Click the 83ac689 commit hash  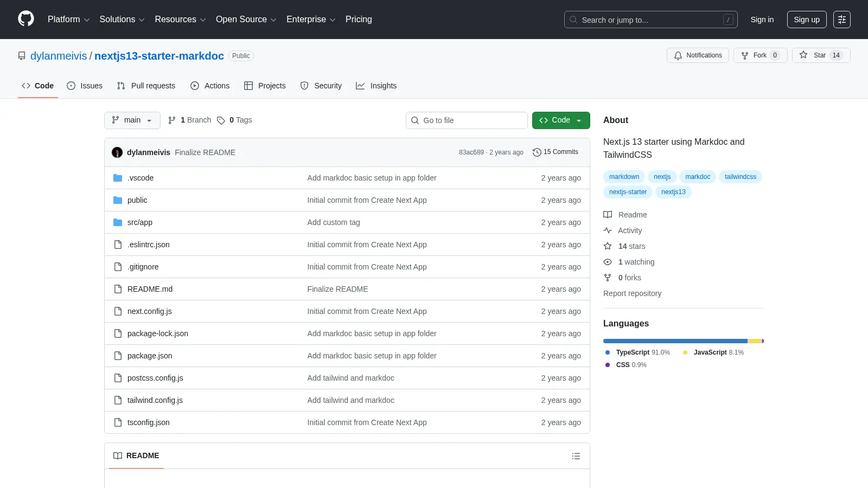[x=471, y=152]
